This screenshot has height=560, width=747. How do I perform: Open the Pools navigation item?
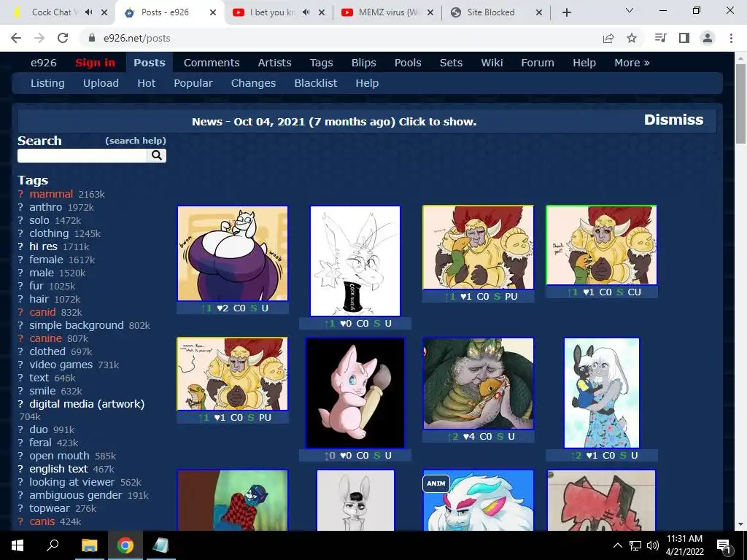coord(408,63)
